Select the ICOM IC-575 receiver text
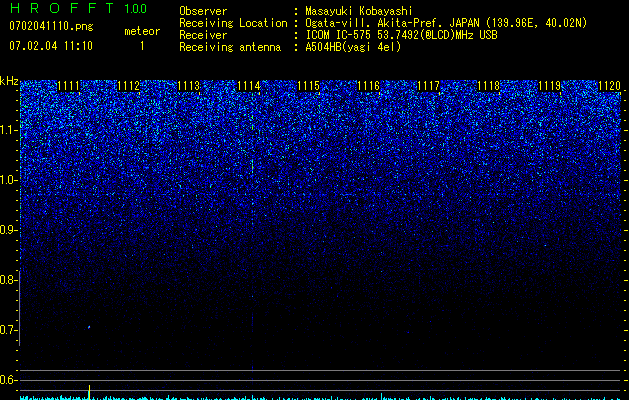This screenshot has height=400, width=629. pyautogui.click(x=401, y=35)
